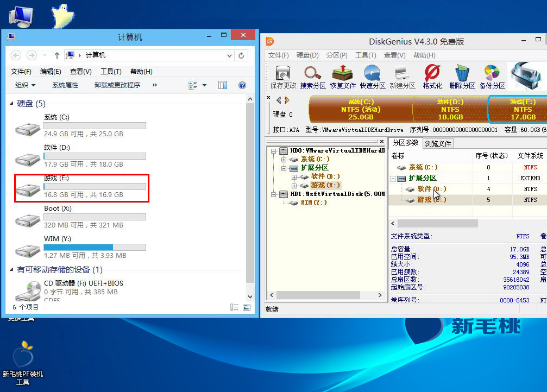This screenshot has width=547, height=392.
Task: Open Explorer 编辑(E) menu
Action: click(x=51, y=72)
